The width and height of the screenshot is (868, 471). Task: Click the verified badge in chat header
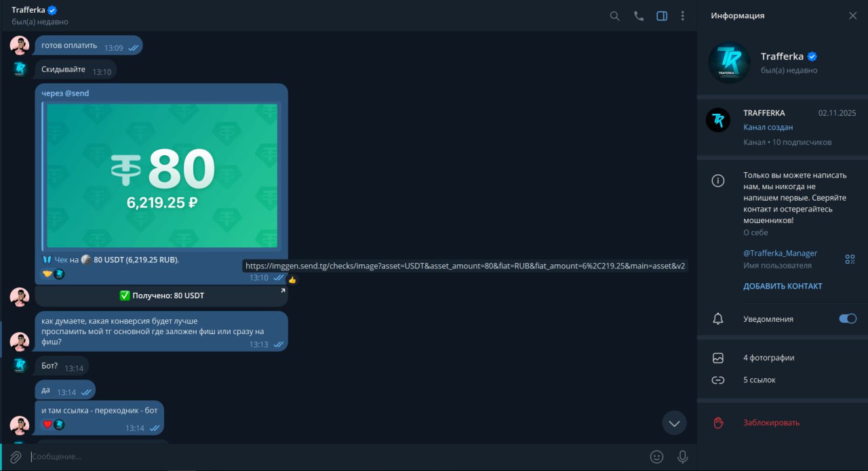52,10
